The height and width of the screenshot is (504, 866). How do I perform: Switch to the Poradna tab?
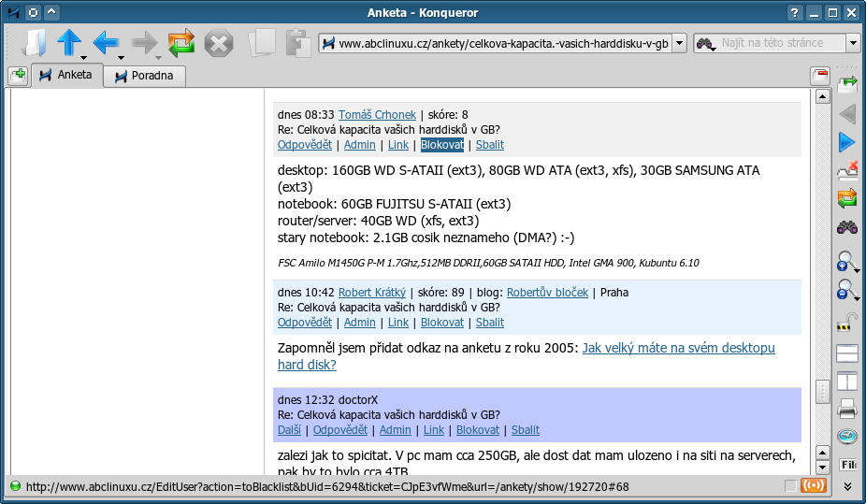145,76
